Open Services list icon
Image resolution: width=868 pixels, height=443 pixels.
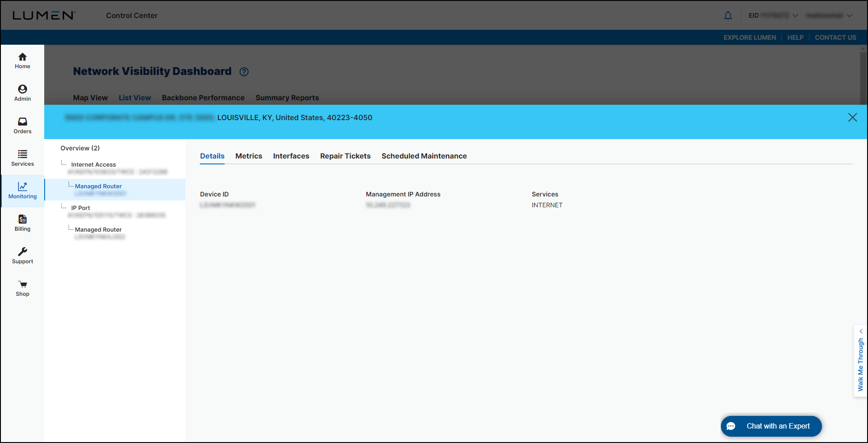[x=23, y=154]
